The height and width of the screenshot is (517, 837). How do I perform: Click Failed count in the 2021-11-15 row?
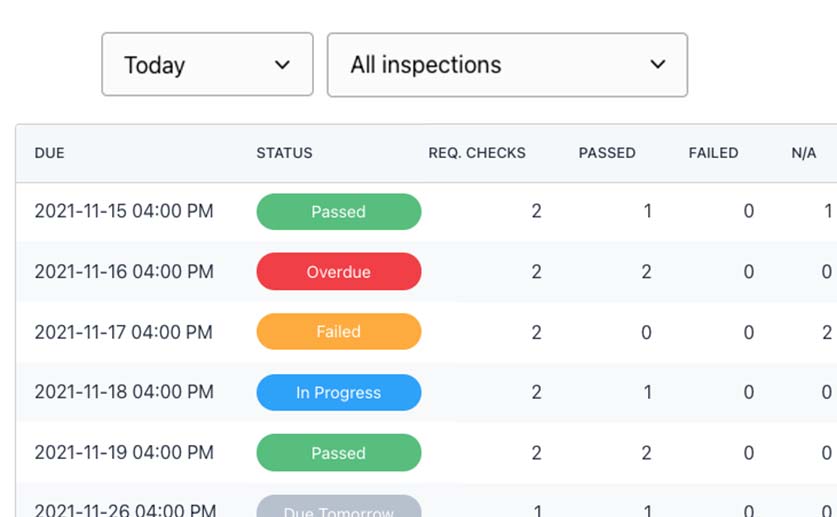pyautogui.click(x=749, y=211)
